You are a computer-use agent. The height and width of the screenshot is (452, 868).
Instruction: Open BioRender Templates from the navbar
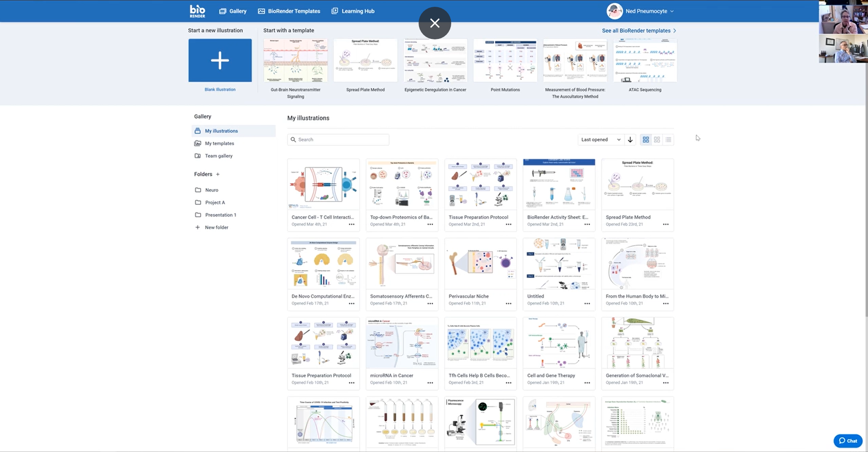point(294,11)
